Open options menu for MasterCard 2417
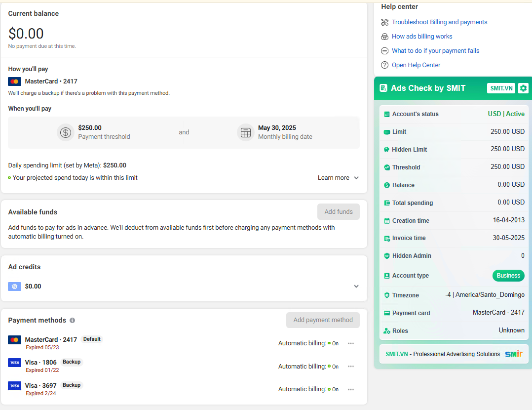Screen dimensions: 532x410 coord(351,343)
